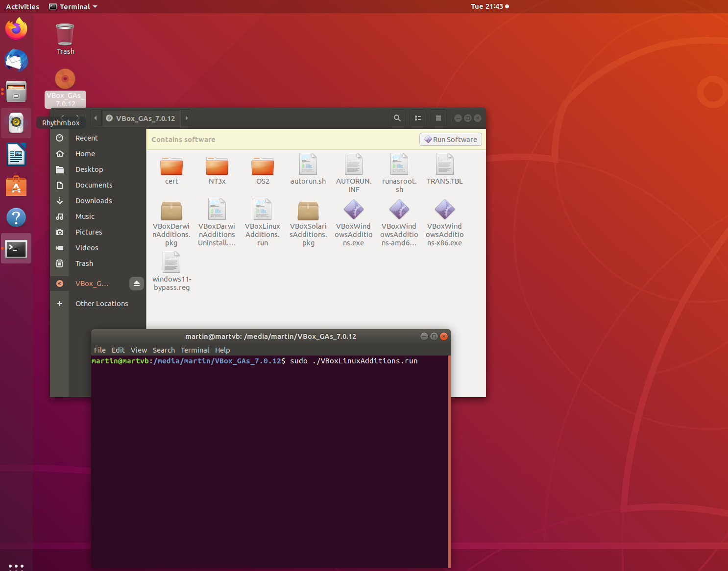Open the hamburger menu in Files
Image resolution: width=728 pixels, height=571 pixels.
tap(438, 118)
